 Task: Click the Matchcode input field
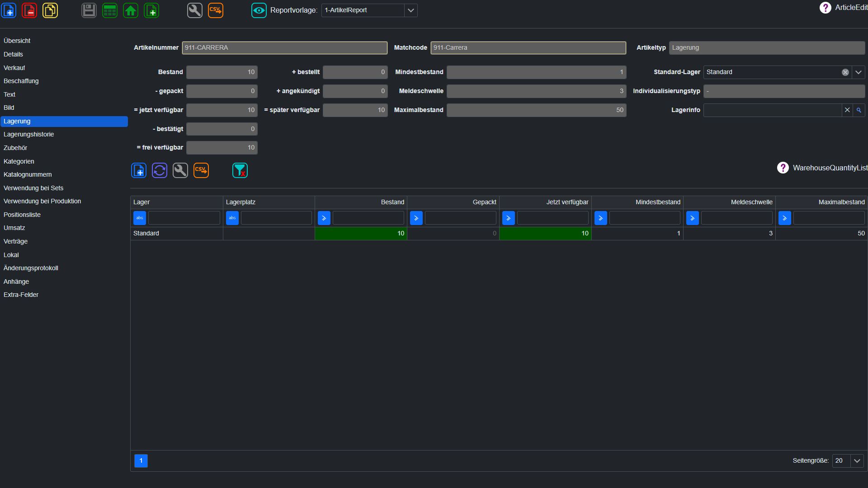click(528, 48)
